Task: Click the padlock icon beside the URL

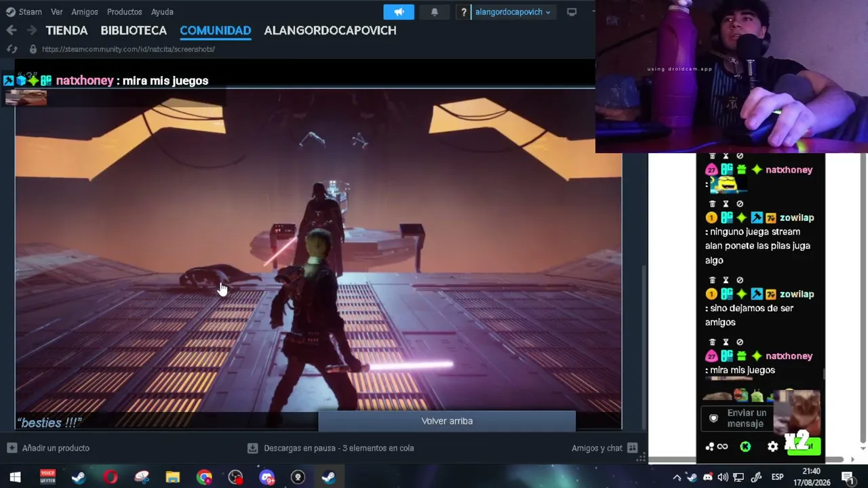Action: coord(33,49)
